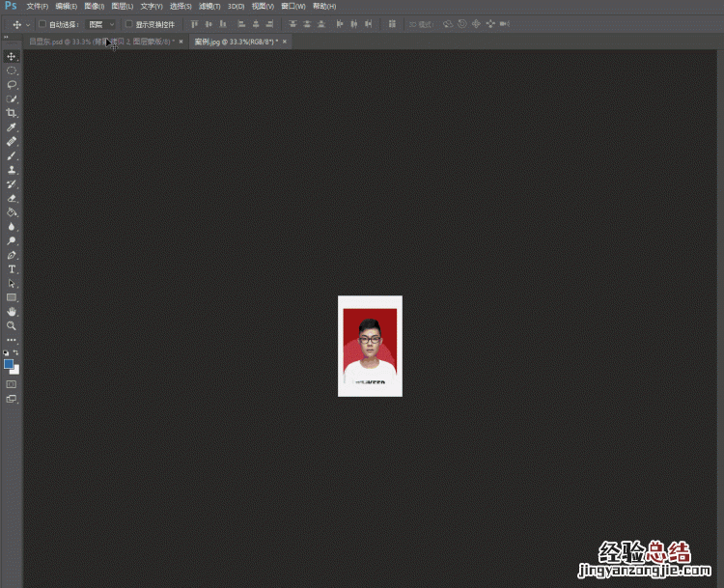Screen dimensions: 724x588
Task: Open the 文件(F) menu
Action: pos(38,7)
